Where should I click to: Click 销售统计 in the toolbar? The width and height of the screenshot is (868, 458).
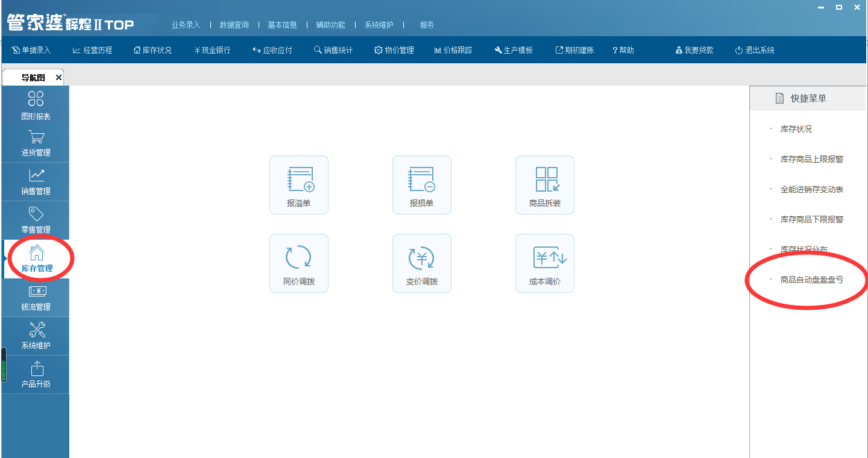coord(333,51)
